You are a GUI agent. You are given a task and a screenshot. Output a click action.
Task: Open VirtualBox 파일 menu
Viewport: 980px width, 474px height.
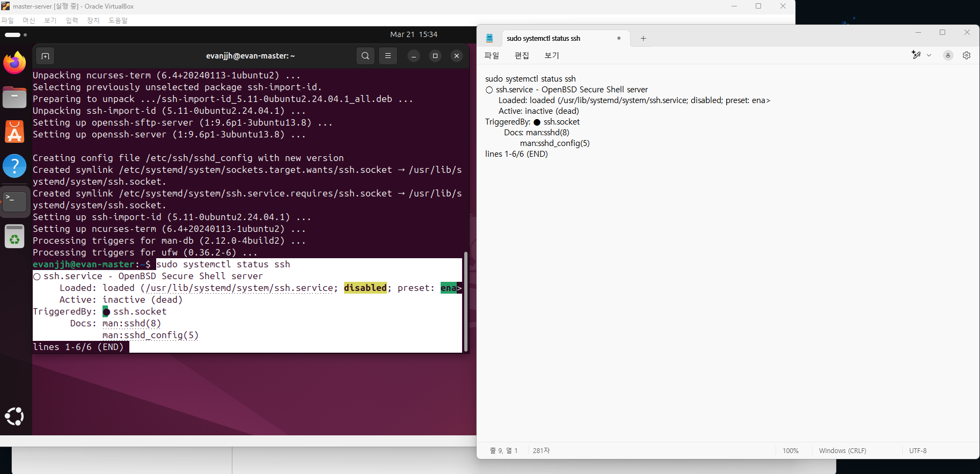click(x=8, y=20)
